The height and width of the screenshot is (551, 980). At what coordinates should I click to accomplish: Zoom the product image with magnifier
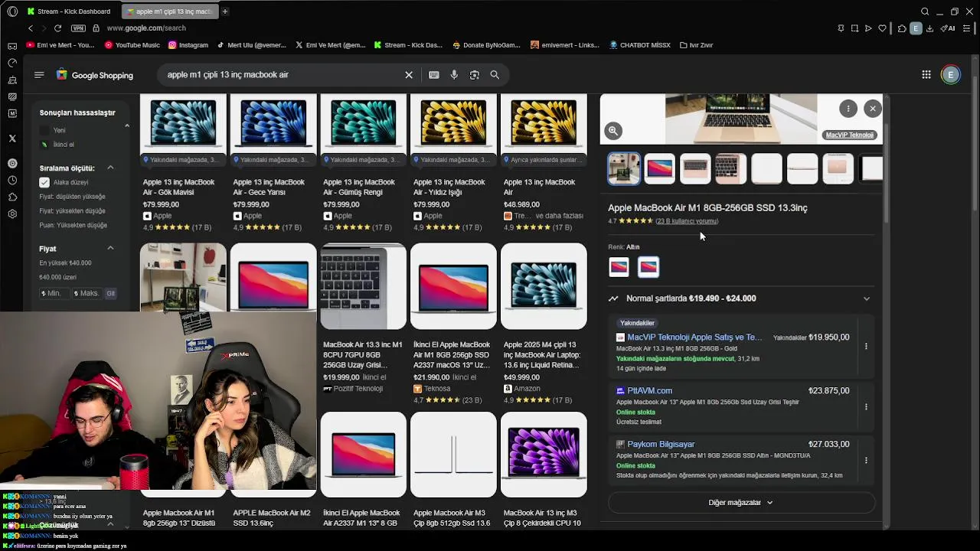tap(613, 131)
